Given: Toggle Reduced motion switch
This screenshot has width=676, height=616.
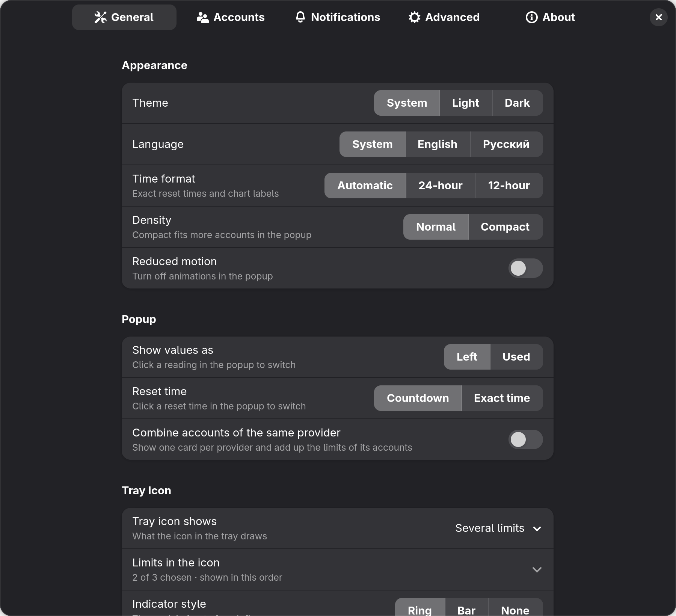Looking at the screenshot, I should coord(526,268).
